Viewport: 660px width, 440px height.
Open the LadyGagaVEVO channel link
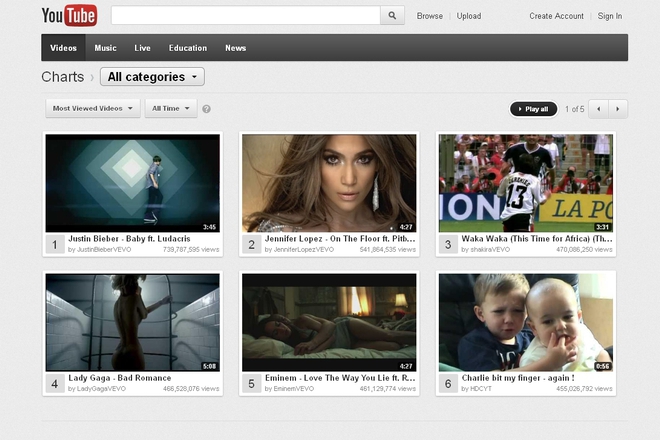point(101,389)
